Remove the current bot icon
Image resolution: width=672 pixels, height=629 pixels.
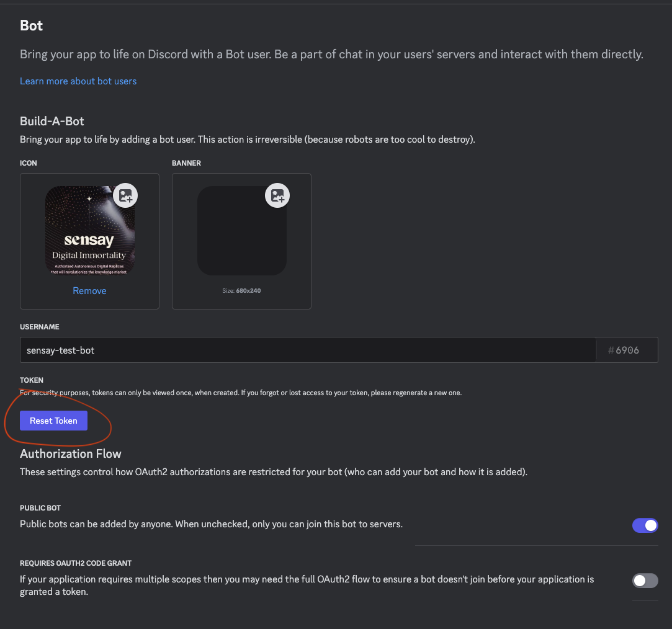point(89,291)
